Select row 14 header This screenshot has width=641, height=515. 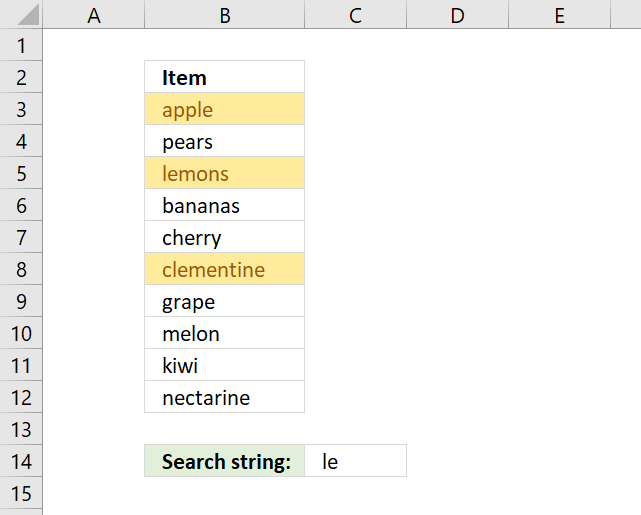pos(21,461)
